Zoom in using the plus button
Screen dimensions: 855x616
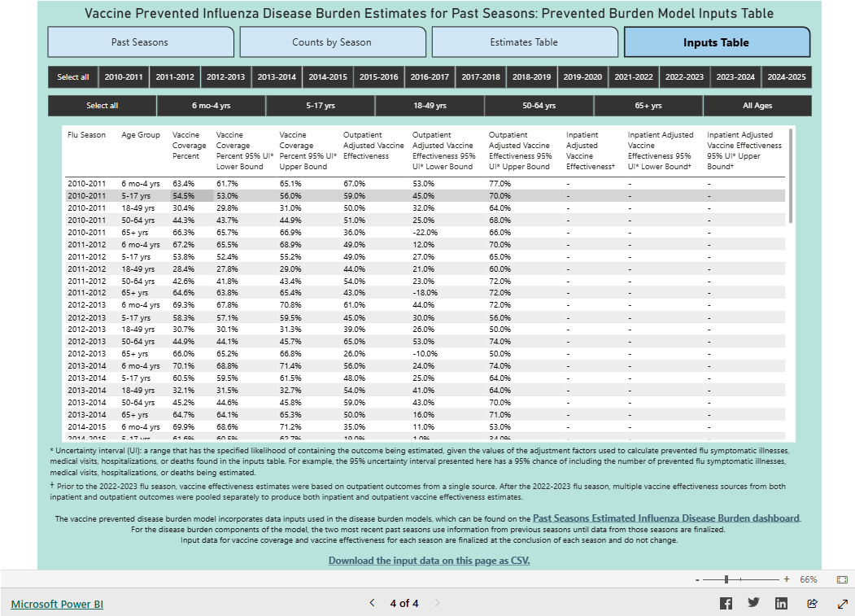pyautogui.click(x=786, y=579)
